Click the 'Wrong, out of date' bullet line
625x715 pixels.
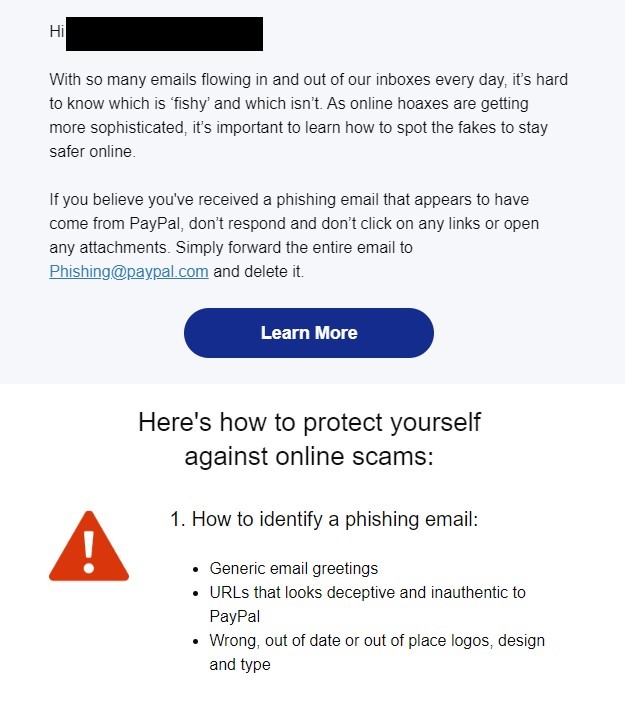377,641
